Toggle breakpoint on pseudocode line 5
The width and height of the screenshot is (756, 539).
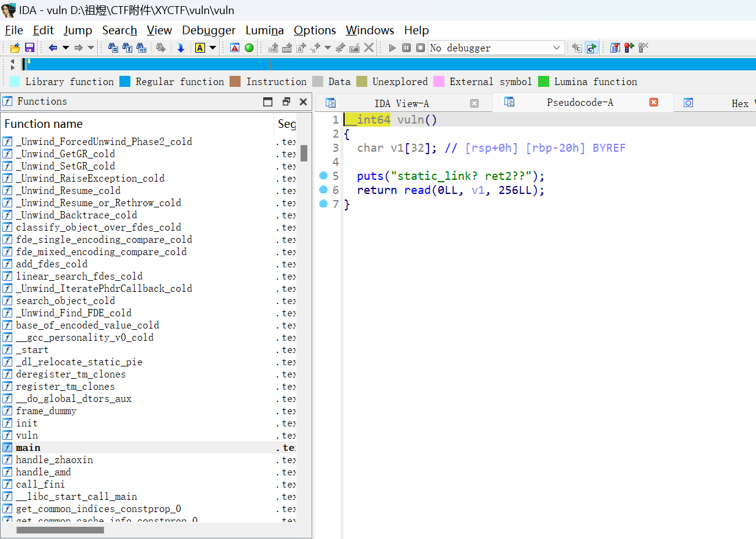pyautogui.click(x=324, y=176)
